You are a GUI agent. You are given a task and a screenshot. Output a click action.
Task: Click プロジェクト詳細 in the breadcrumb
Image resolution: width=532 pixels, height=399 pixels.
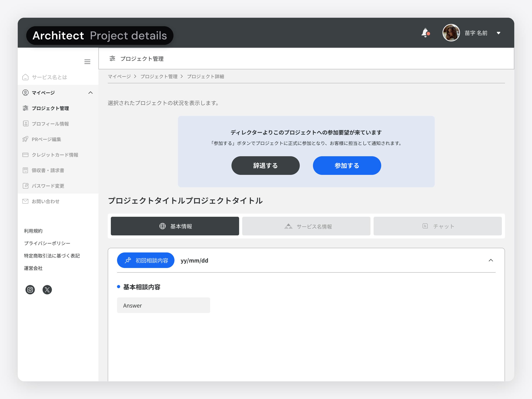click(x=205, y=76)
